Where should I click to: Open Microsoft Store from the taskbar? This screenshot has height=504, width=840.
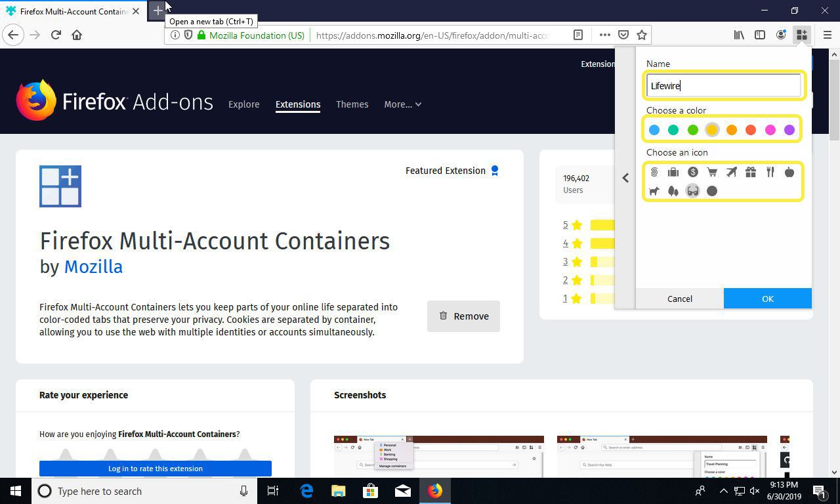pos(370,491)
